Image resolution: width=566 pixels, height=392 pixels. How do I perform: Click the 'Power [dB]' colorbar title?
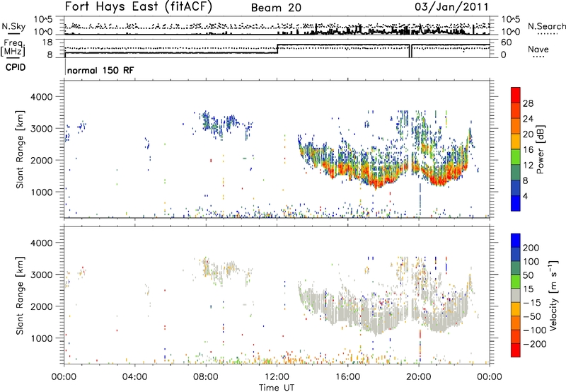coord(540,149)
